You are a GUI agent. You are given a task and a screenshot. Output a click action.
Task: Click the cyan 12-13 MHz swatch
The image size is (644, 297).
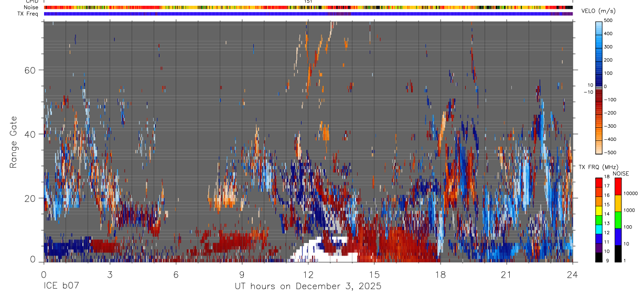(x=599, y=229)
